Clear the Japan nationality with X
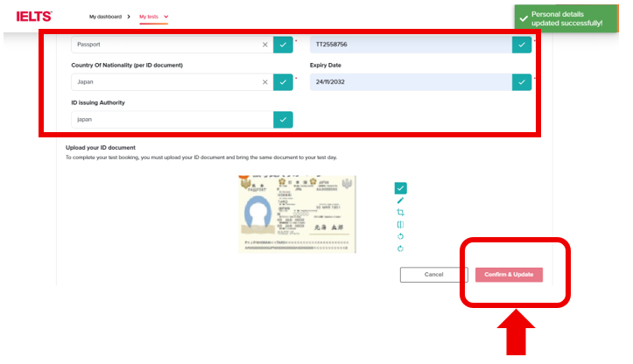The image size is (633, 364). click(x=264, y=82)
